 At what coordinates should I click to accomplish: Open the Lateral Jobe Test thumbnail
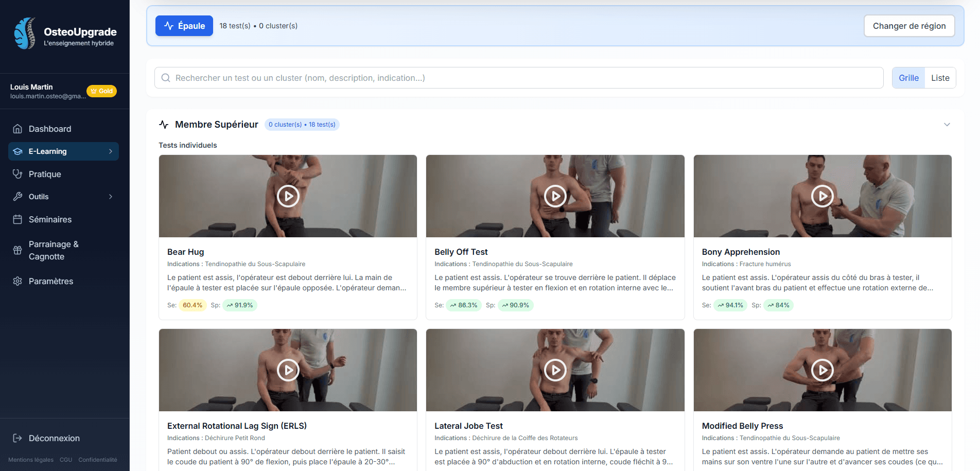pyautogui.click(x=555, y=370)
